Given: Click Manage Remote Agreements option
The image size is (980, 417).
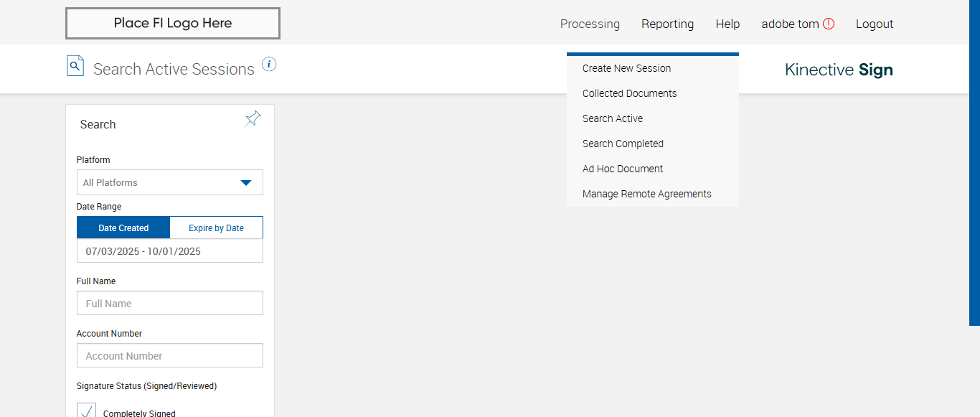Looking at the screenshot, I should (x=646, y=194).
